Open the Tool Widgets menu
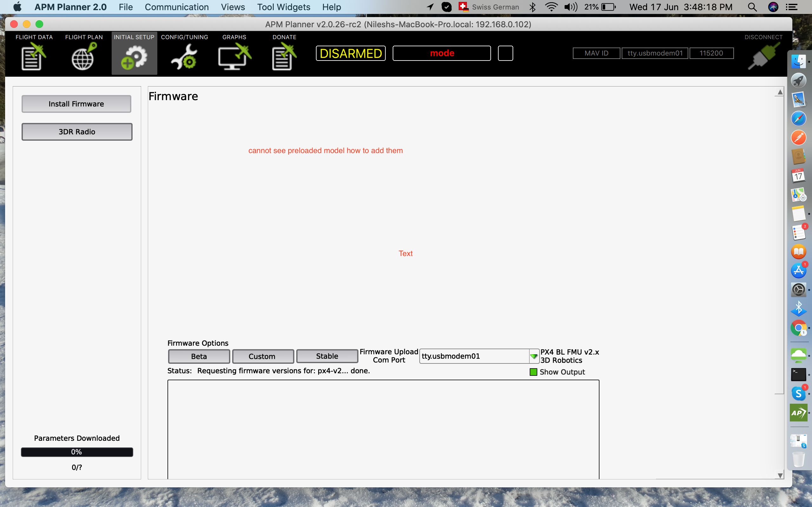The width and height of the screenshot is (812, 507). (x=283, y=7)
